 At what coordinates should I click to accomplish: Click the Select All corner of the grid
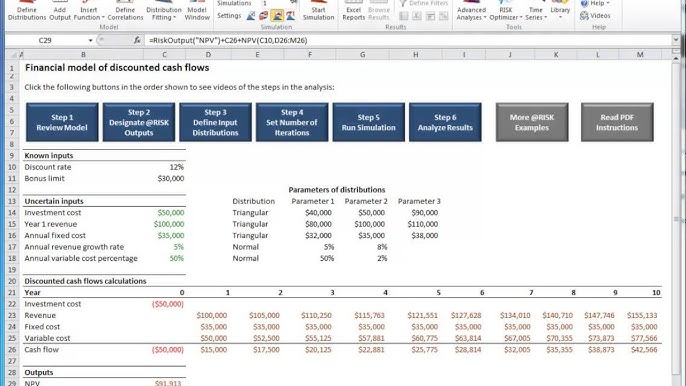[x=13, y=55]
